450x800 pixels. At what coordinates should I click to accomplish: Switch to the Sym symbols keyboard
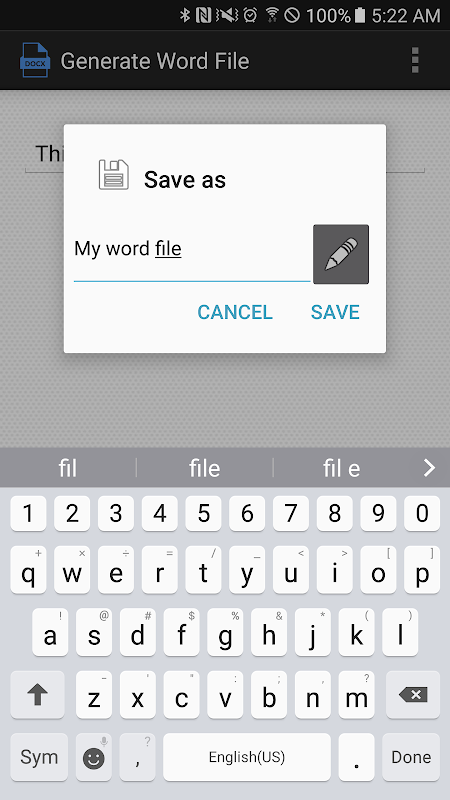[x=39, y=757]
